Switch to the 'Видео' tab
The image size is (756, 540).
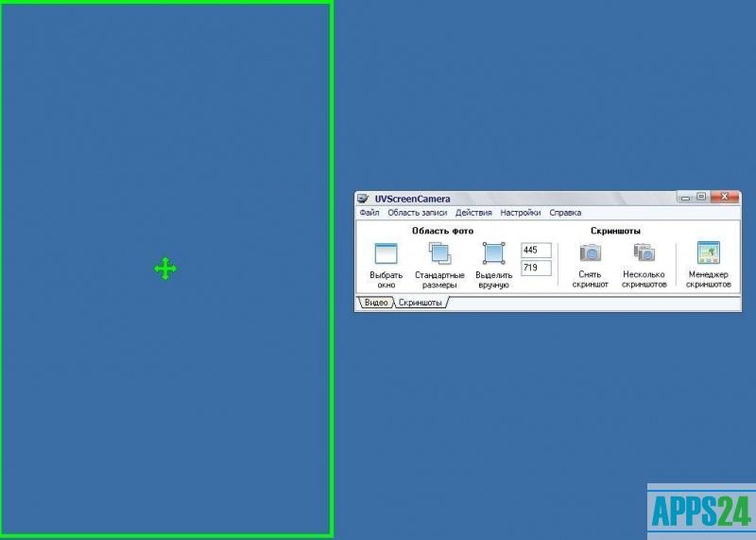point(376,303)
